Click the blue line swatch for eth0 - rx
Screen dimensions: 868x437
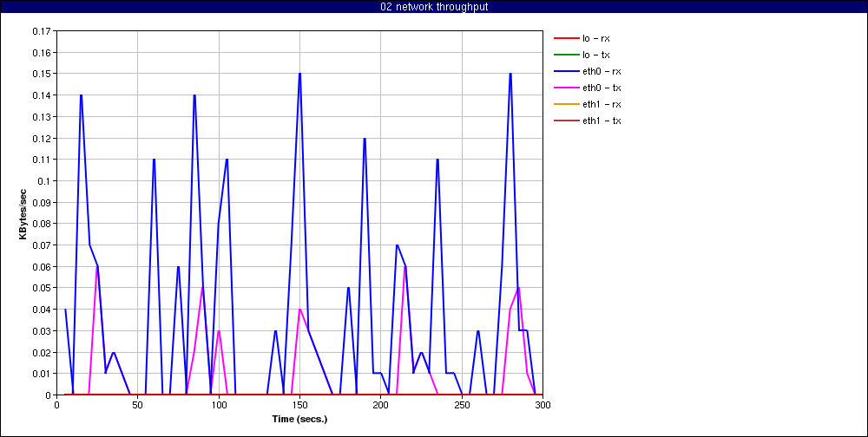click(x=566, y=71)
